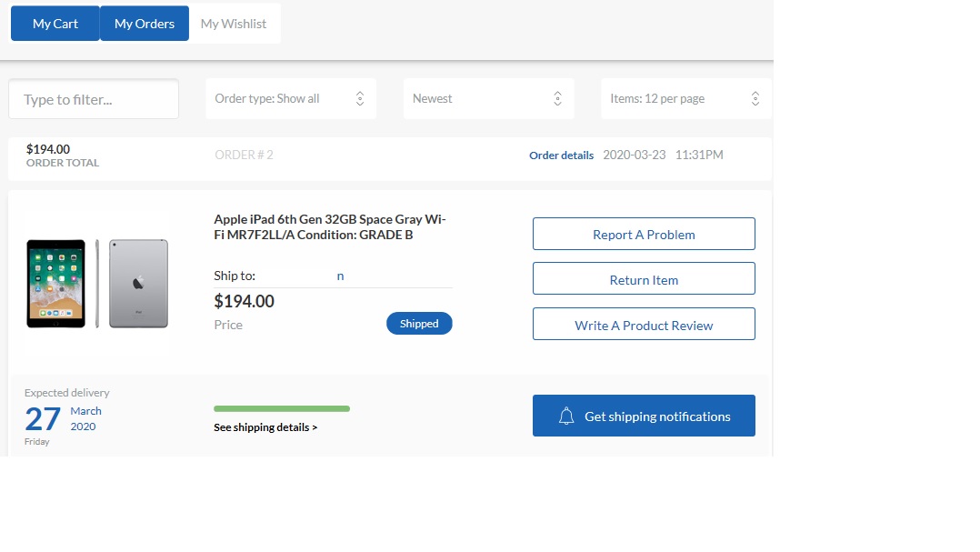Click the Report A Problem button
The height and width of the screenshot is (552, 980).
644,234
